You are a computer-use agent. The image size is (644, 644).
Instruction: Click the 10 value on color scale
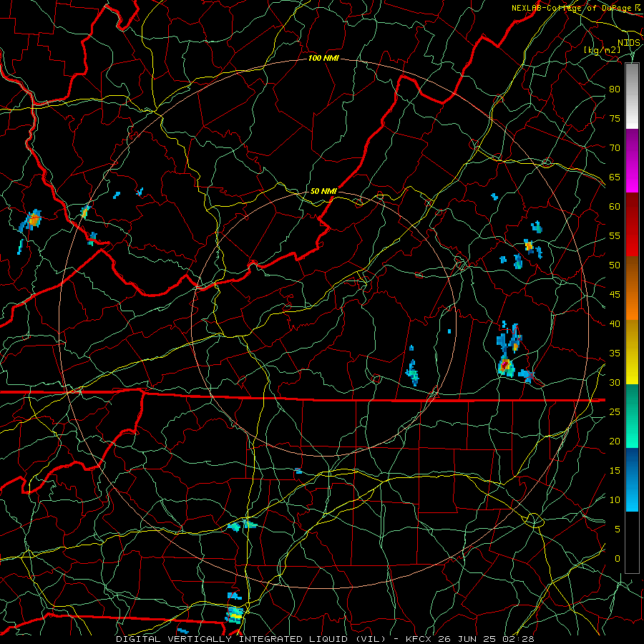click(615, 500)
